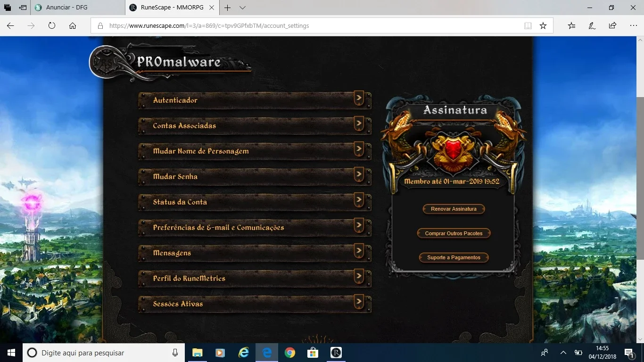Expand the Mudar Senha row arrow
Image resolution: width=644 pixels, height=362 pixels.
pos(359,175)
